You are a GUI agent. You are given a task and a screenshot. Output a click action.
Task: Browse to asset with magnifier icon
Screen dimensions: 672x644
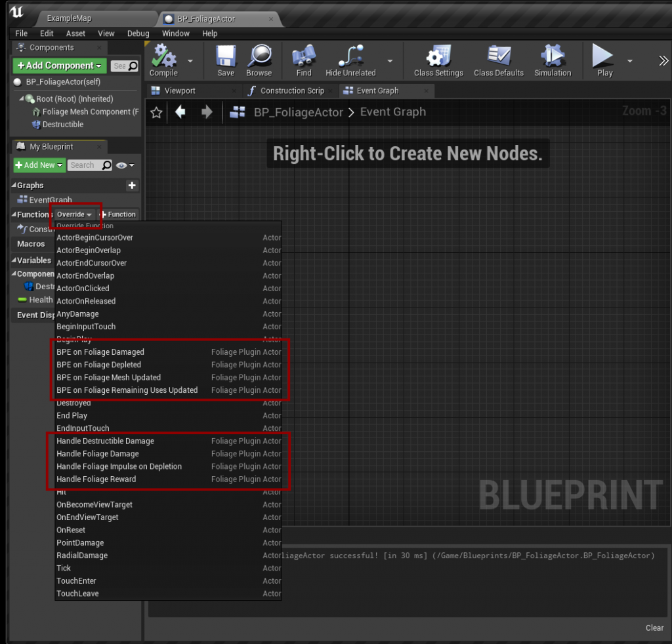[259, 60]
